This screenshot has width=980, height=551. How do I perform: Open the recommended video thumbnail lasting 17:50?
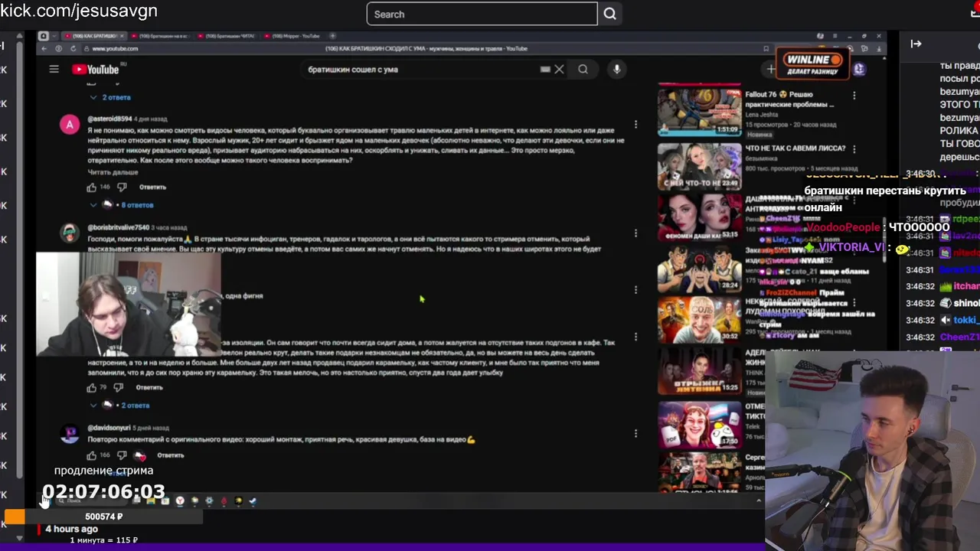700,424
